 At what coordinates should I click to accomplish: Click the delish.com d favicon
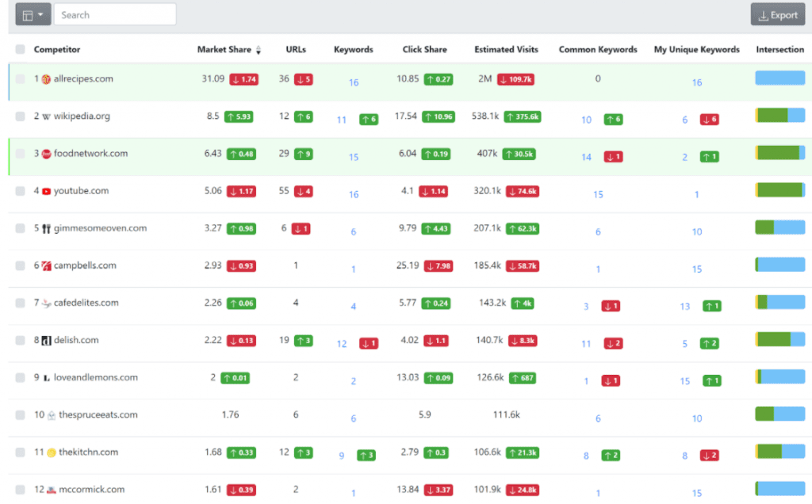coord(46,341)
